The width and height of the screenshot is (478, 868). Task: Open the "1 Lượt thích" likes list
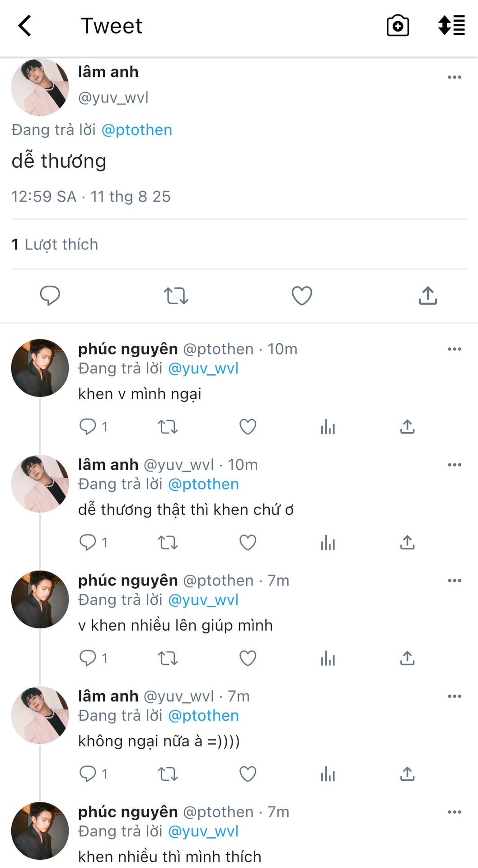(55, 245)
